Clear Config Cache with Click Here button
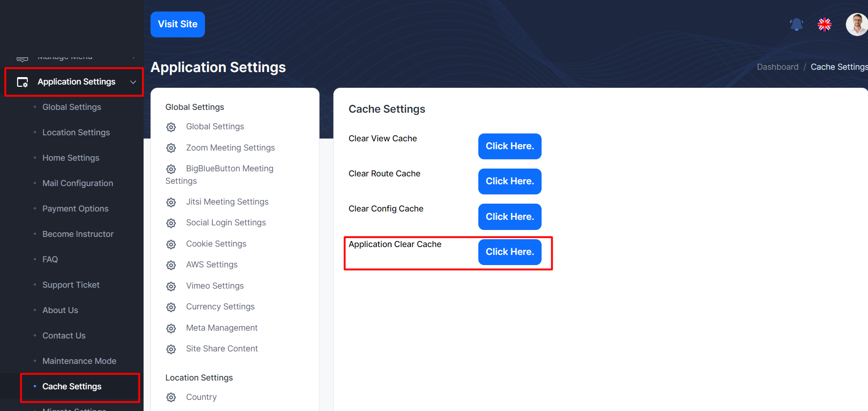Viewport: 868px width, 411px height. (x=510, y=217)
